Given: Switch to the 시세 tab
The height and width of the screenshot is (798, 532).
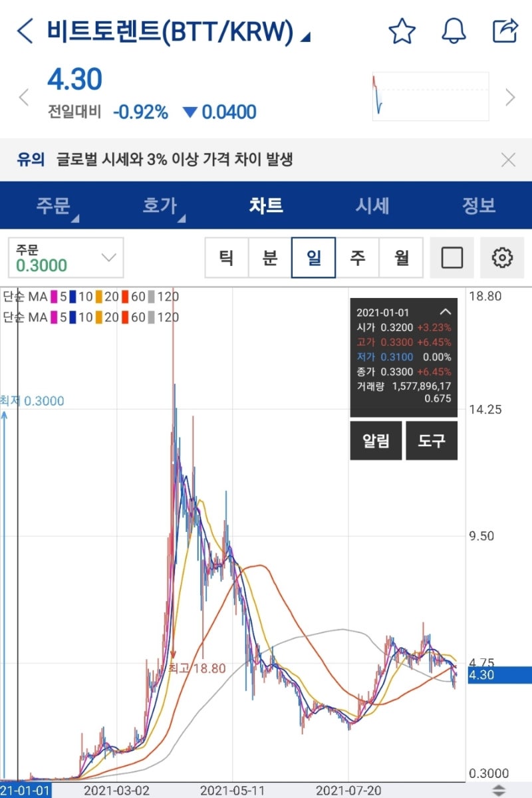Looking at the screenshot, I should [x=372, y=206].
